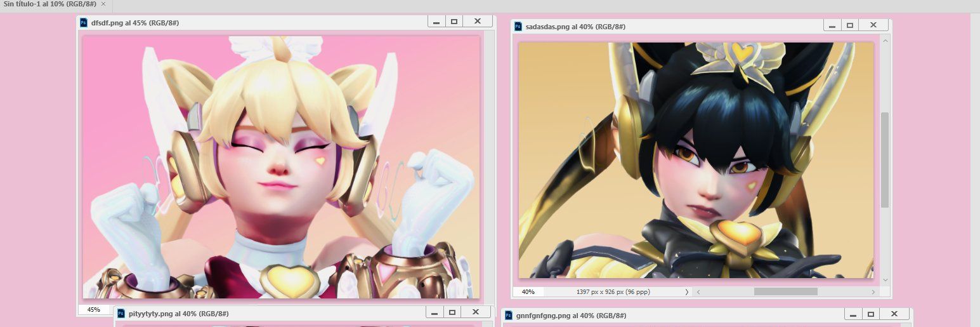Minimize the sadasdas.png window
This screenshot has height=327, width=980.
point(832,25)
